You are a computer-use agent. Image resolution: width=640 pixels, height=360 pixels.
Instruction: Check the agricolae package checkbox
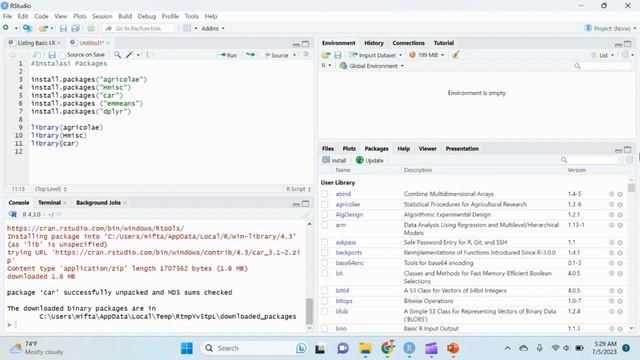[x=324, y=204]
